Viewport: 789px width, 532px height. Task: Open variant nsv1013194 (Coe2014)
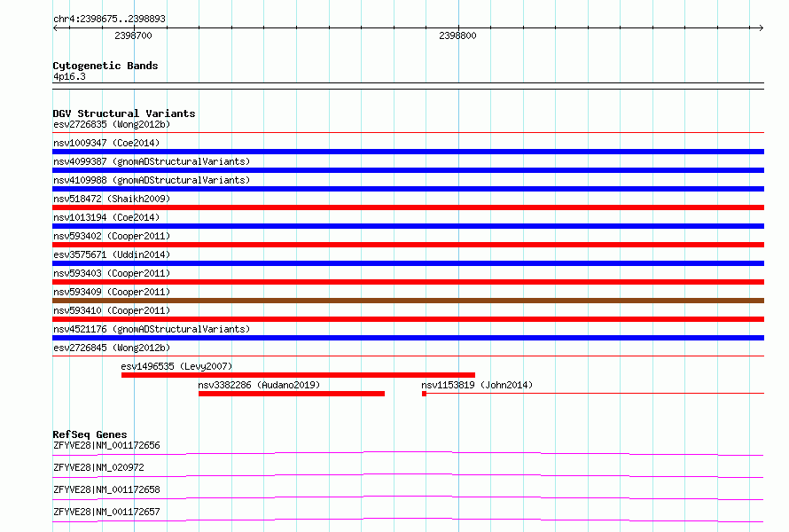click(106, 217)
